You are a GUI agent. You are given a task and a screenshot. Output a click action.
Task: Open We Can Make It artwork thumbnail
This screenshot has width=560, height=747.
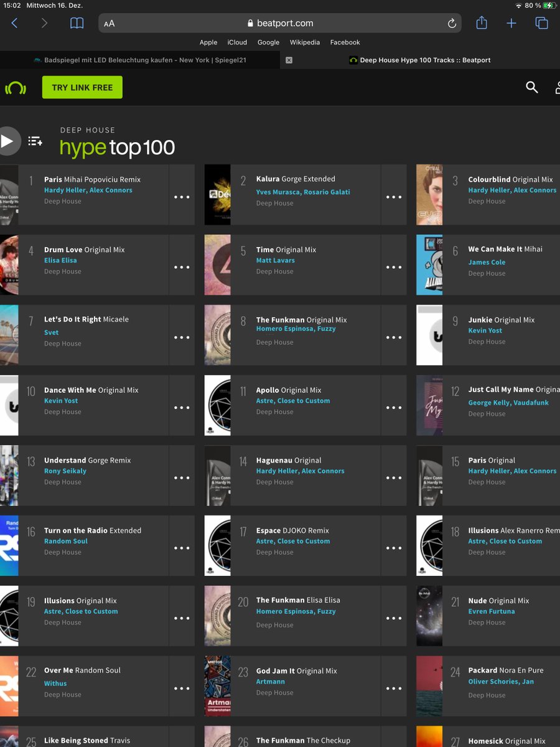click(x=429, y=265)
